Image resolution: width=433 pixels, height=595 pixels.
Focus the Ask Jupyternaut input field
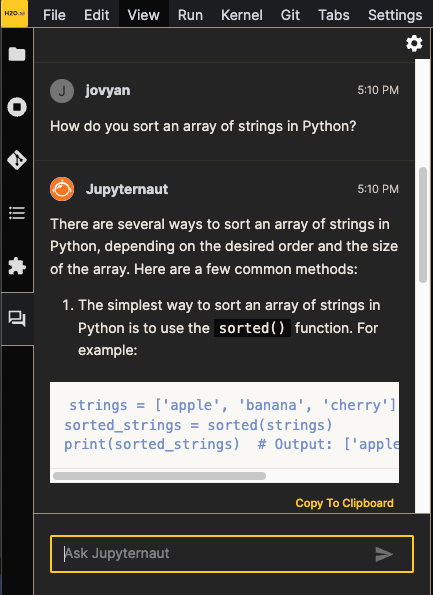tap(232, 554)
